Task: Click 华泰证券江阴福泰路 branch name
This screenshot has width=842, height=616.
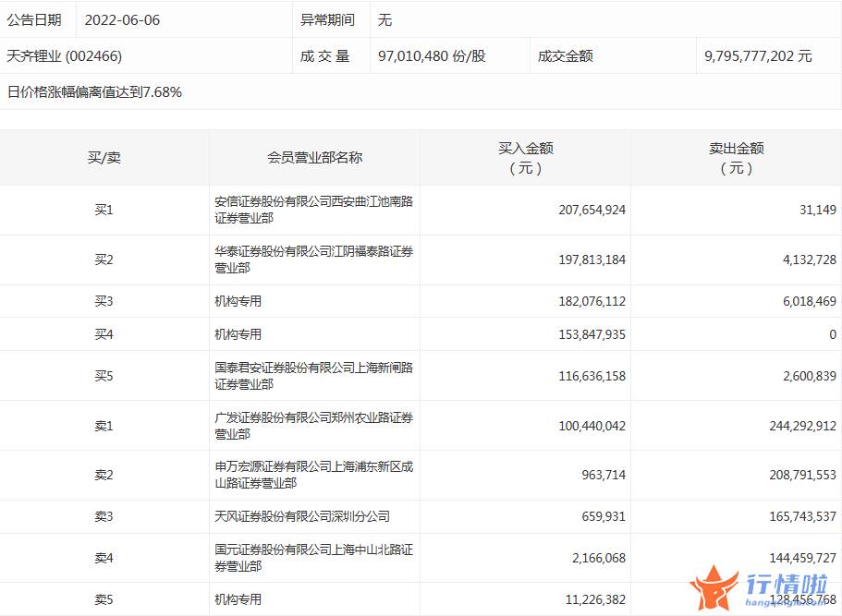Action: 313,260
